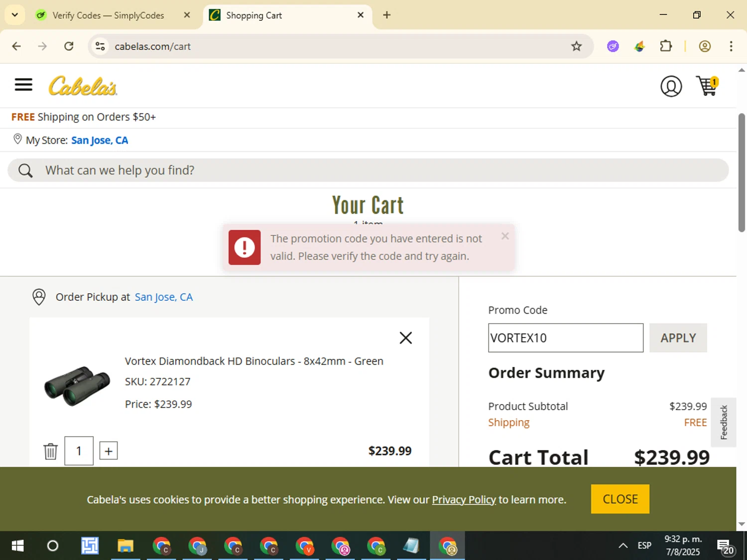Click the product search box
Image resolution: width=747 pixels, height=560 pixels.
point(368,170)
